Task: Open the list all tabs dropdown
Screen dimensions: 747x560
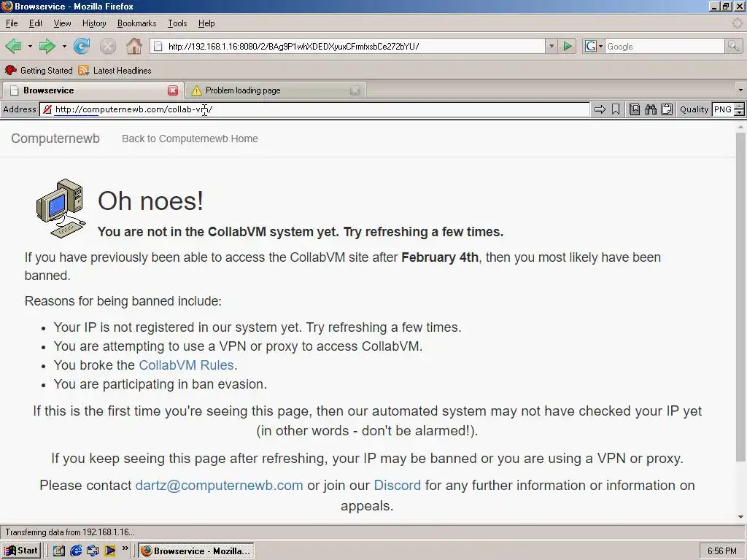Action: pos(740,90)
